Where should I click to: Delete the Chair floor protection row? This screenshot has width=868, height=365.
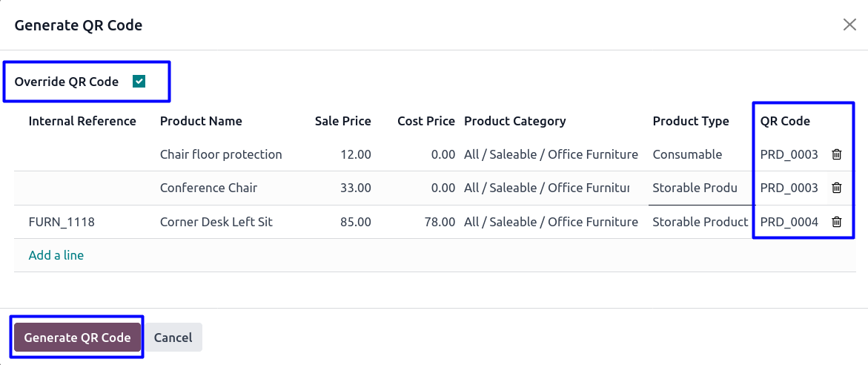click(x=837, y=154)
